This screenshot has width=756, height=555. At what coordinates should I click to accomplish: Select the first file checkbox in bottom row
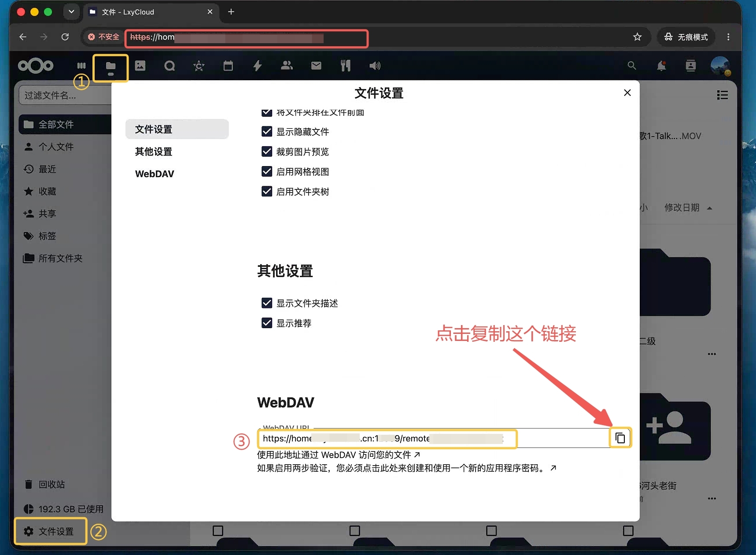[x=218, y=530]
